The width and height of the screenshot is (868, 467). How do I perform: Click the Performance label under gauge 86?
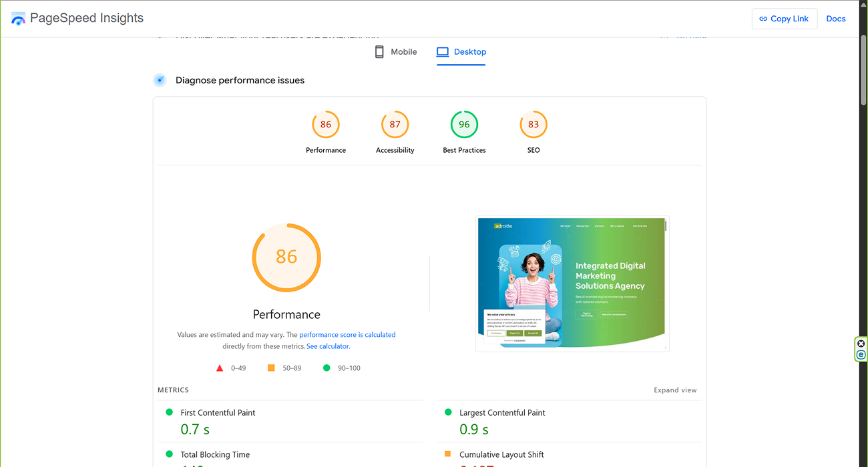pyautogui.click(x=326, y=150)
